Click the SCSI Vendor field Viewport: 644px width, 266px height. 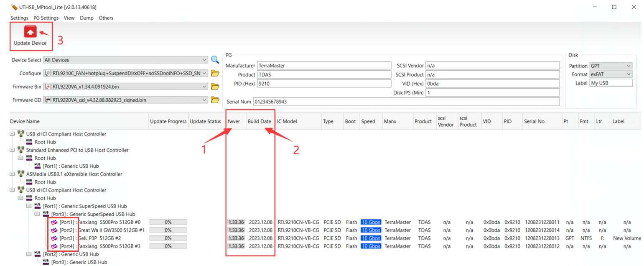pyautogui.click(x=492, y=66)
